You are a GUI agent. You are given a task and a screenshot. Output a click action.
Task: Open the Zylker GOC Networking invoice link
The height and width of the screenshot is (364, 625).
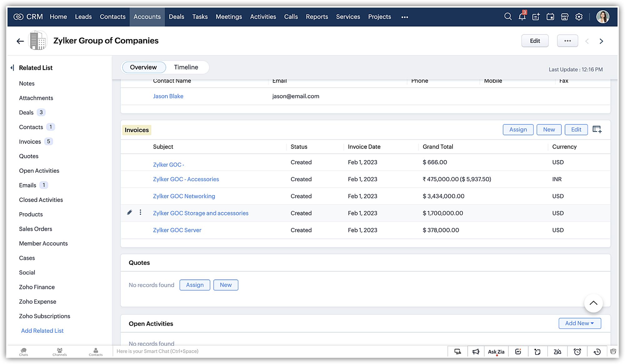click(x=184, y=196)
